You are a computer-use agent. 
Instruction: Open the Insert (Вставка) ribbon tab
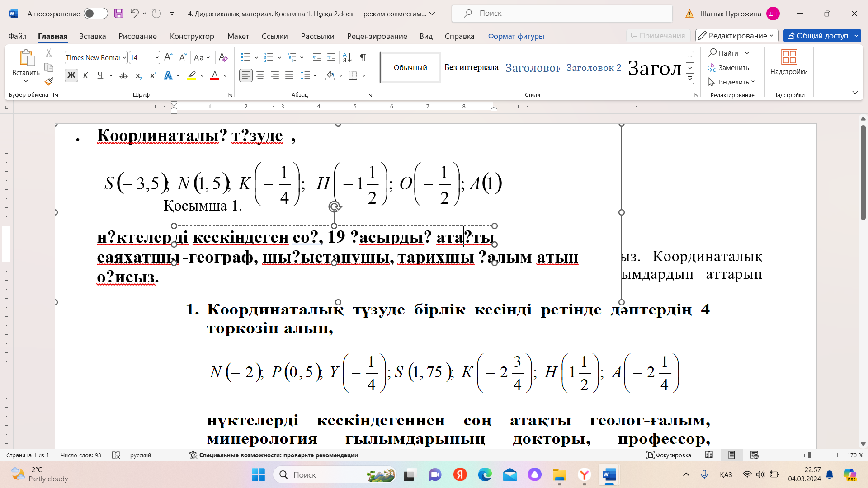92,36
